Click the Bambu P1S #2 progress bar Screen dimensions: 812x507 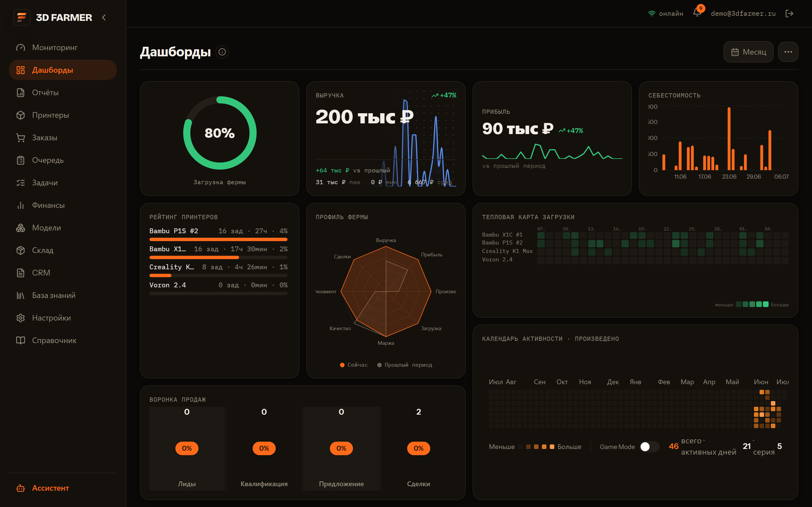click(x=219, y=239)
